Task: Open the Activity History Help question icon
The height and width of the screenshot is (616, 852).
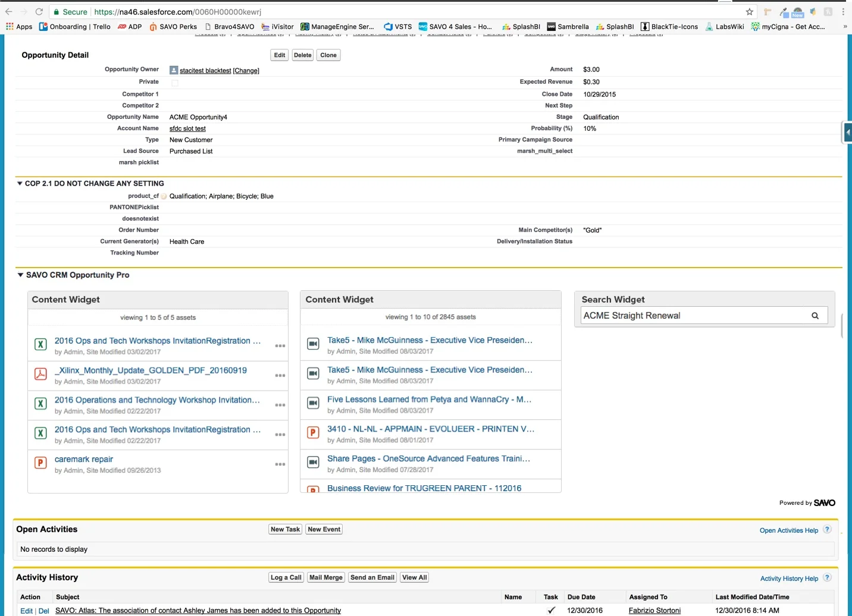Action: pyautogui.click(x=827, y=578)
